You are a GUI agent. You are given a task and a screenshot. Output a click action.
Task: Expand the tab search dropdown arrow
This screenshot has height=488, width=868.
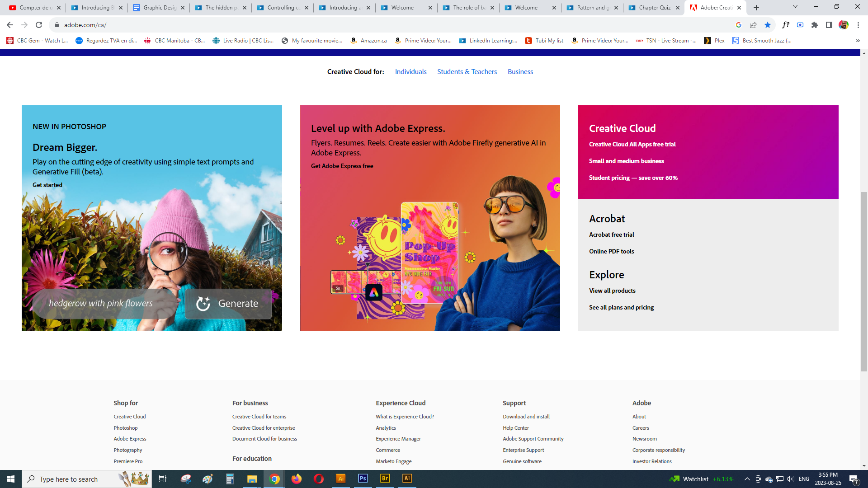795,7
